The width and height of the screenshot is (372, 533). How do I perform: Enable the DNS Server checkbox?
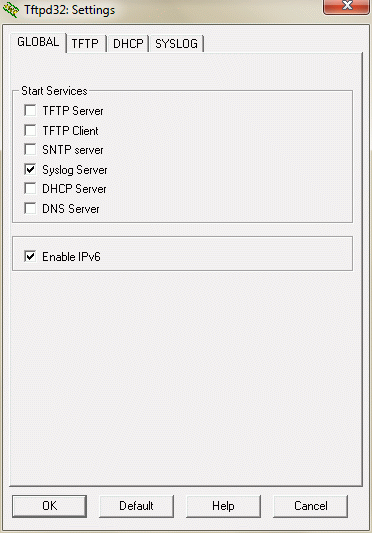coord(30,208)
